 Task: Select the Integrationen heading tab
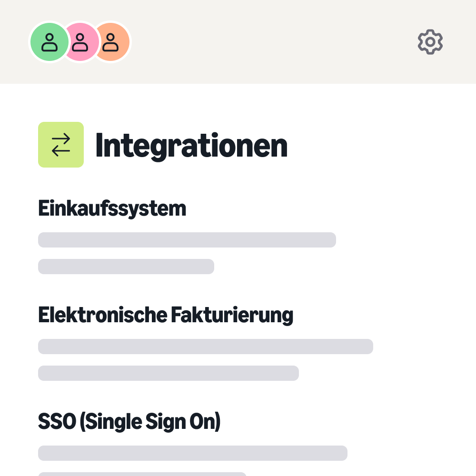click(x=191, y=145)
